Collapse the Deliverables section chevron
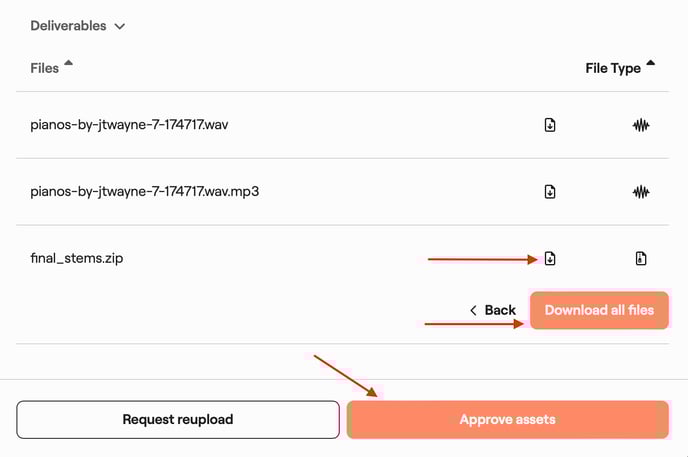This screenshot has width=688, height=457. [x=120, y=26]
